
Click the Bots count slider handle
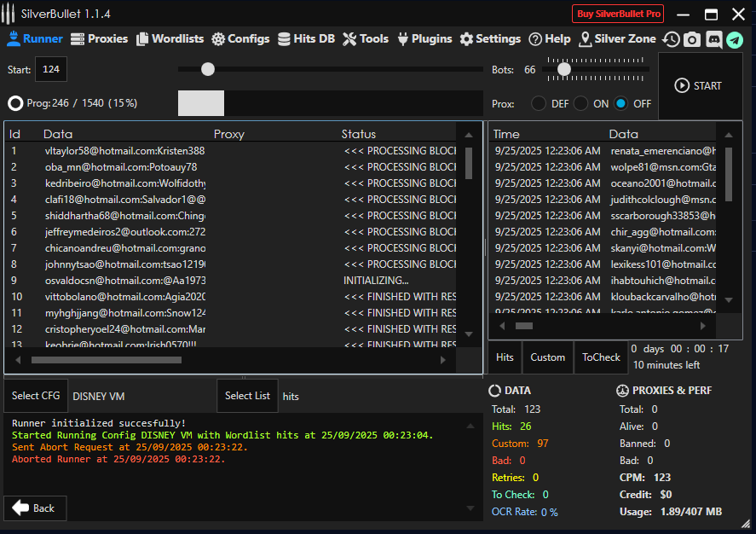(563, 69)
